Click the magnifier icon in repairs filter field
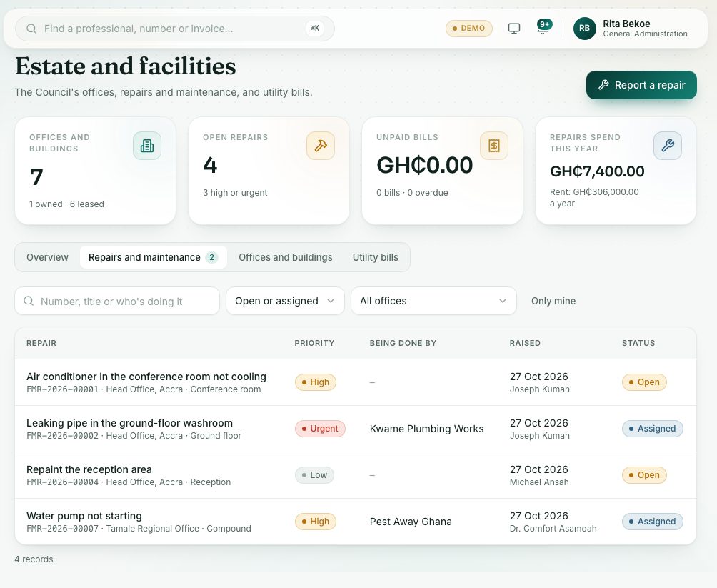717x588 pixels. coord(29,301)
